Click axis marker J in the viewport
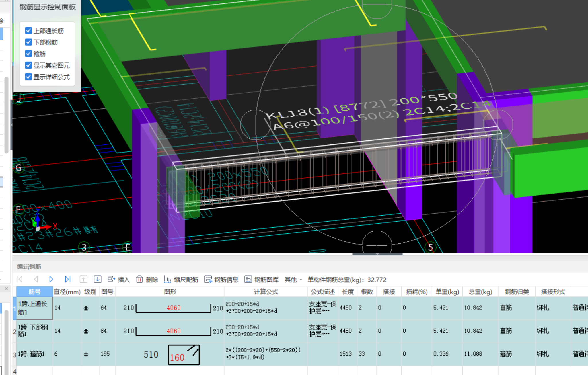588x375 pixels. pos(19,99)
